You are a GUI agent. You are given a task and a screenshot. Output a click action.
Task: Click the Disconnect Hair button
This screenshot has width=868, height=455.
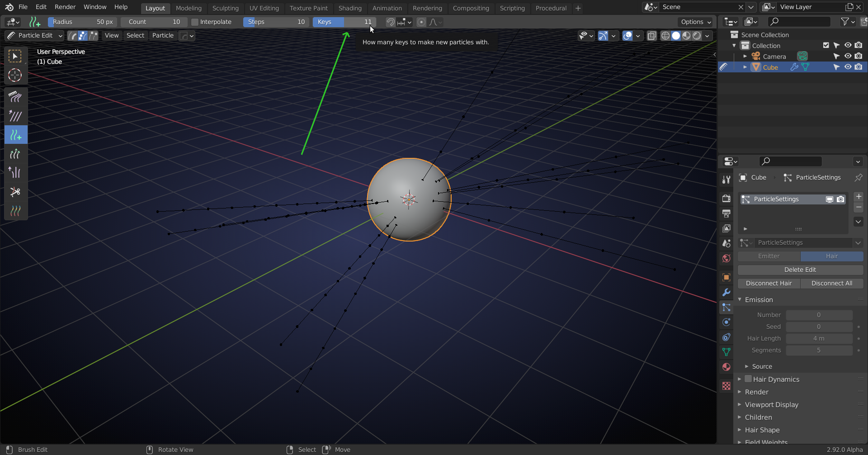pos(769,283)
